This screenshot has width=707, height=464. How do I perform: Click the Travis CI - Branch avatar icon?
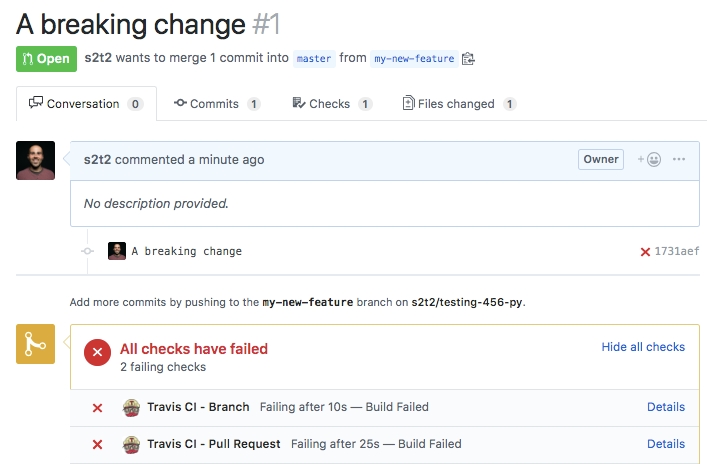pos(130,407)
